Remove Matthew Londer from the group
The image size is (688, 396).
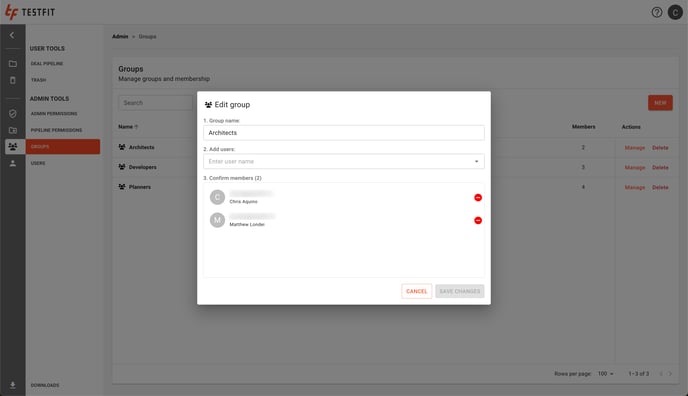pyautogui.click(x=478, y=220)
